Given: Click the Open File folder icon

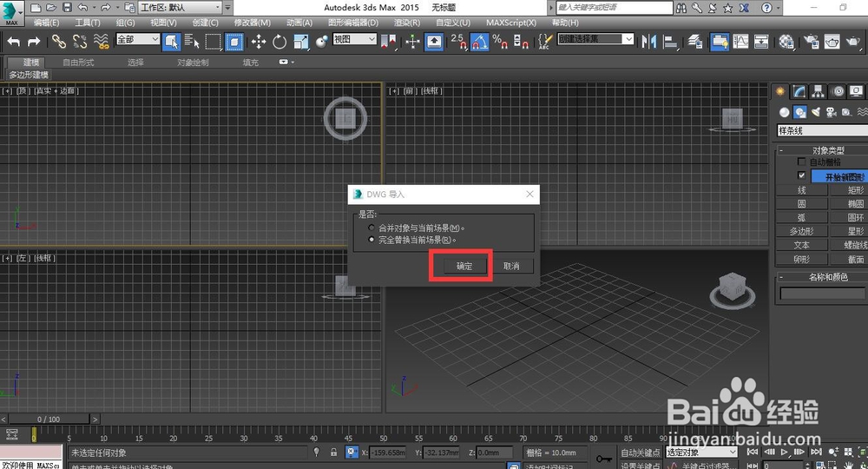Looking at the screenshot, I should 51,8.
